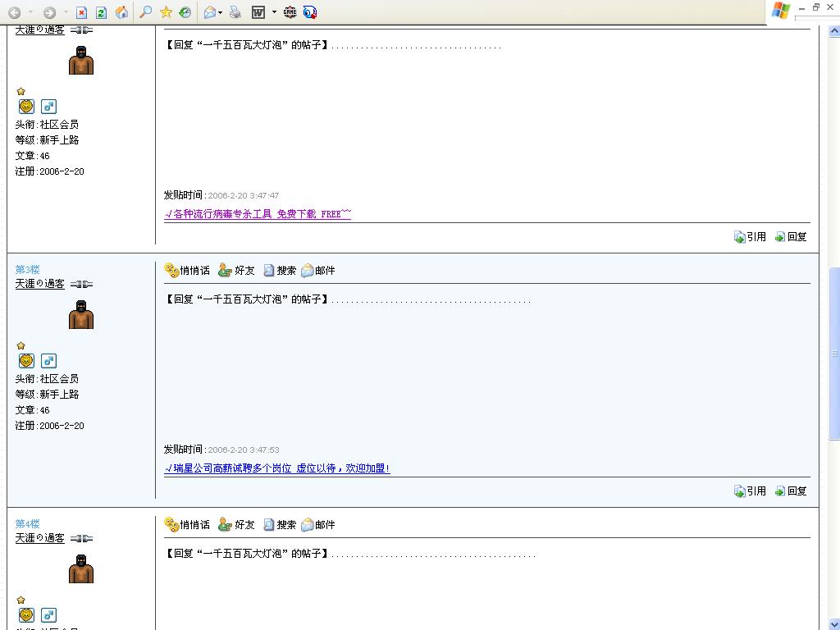Click 回复 on the 2nd floor post
This screenshot has width=840, height=630.
tap(791, 237)
